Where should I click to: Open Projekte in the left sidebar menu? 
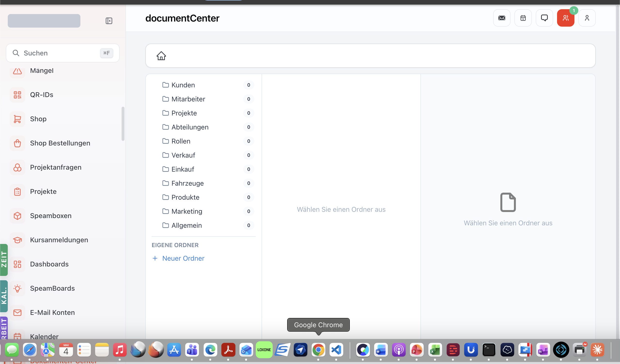click(x=63, y=192)
